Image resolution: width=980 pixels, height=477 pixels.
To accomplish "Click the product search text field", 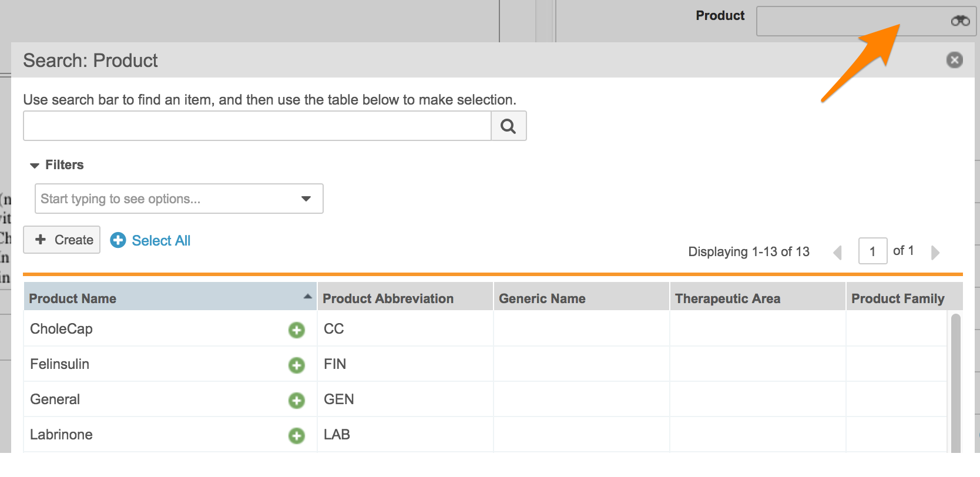I will (257, 126).
